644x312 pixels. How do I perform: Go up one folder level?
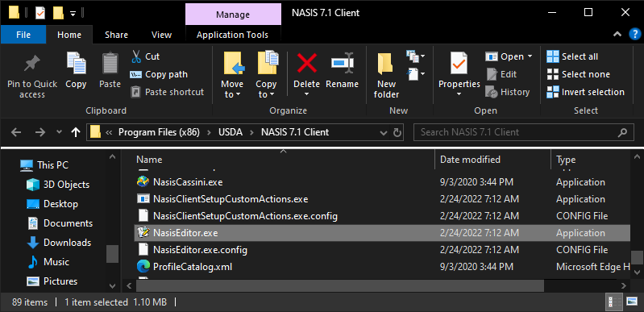coord(76,132)
